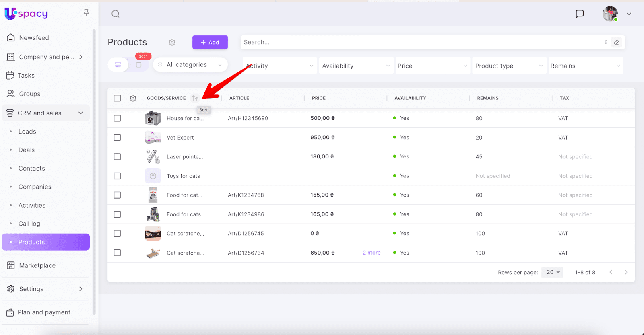Toggle the select-all checkbox in table header

pos(117,98)
